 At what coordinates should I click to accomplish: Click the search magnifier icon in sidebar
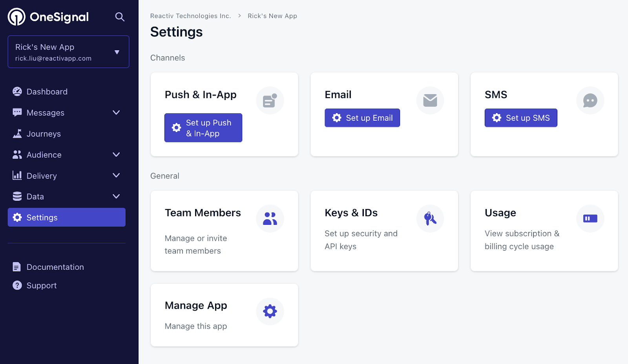(120, 17)
